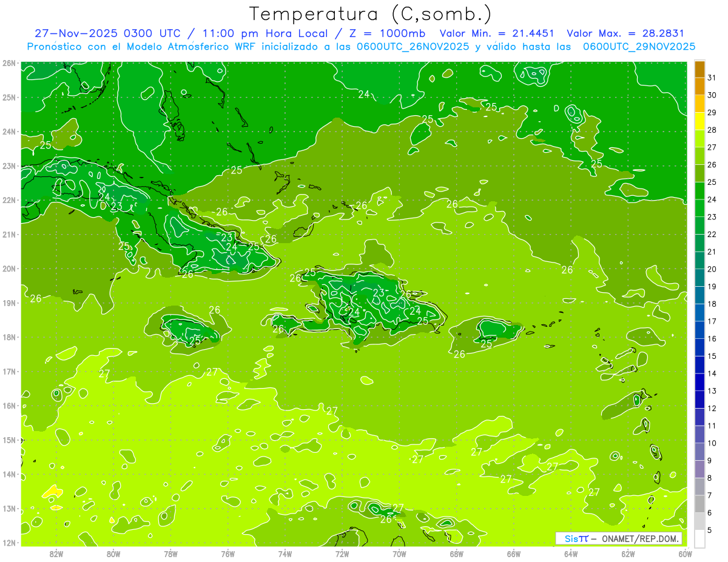Click the 26N latitude axis label
This screenshot has width=728, height=562.
(9, 63)
